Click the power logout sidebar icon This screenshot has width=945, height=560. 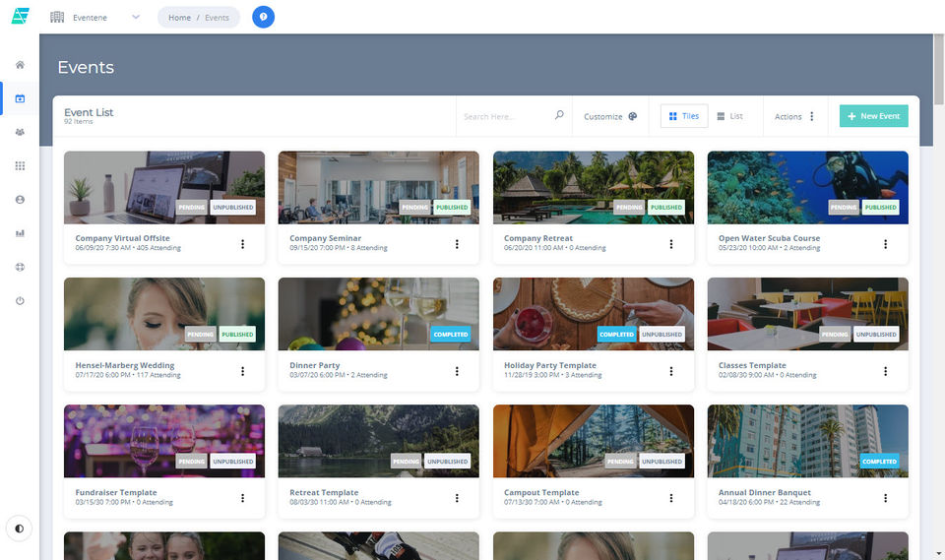20,301
